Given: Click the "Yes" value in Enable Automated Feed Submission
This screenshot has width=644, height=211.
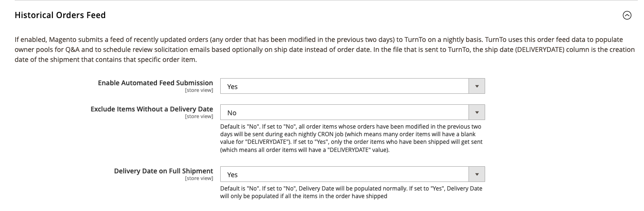Looking at the screenshot, I should [x=233, y=87].
